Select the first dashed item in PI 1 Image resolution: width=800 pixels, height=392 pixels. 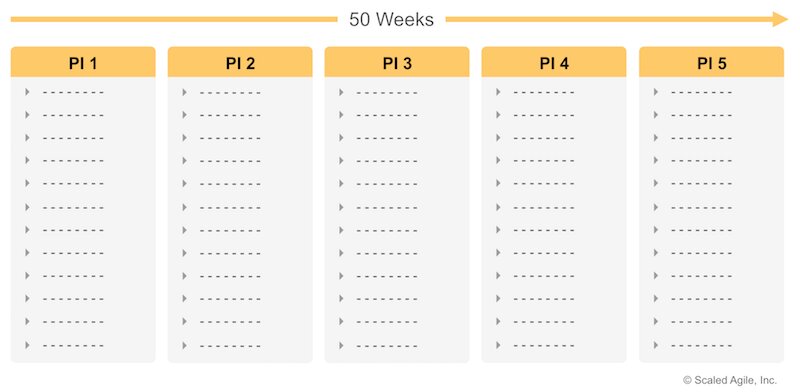pos(73,92)
